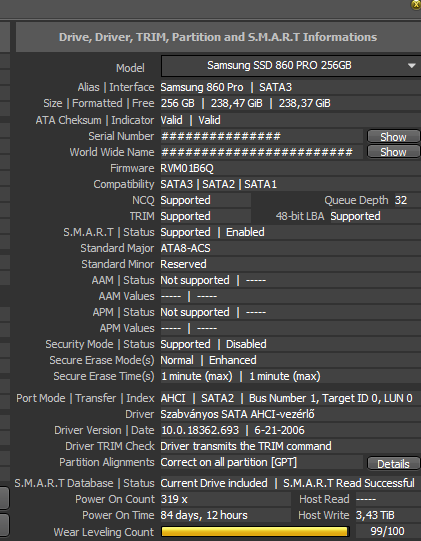The image size is (421, 541).
Task: Select the firmware value RVM01B6Q
Action: click(187, 168)
